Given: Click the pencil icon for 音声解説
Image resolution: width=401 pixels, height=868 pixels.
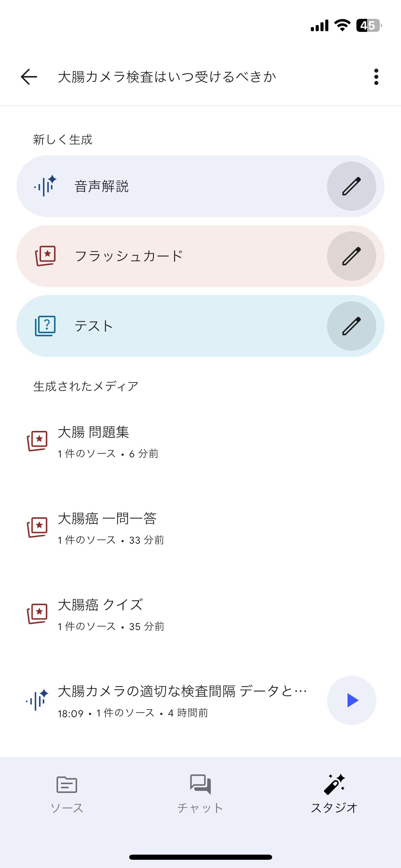Looking at the screenshot, I should click(x=351, y=186).
